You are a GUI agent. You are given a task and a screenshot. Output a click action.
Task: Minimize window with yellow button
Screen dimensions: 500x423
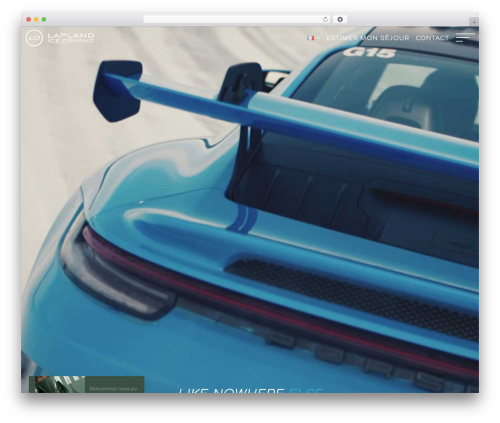[36, 20]
